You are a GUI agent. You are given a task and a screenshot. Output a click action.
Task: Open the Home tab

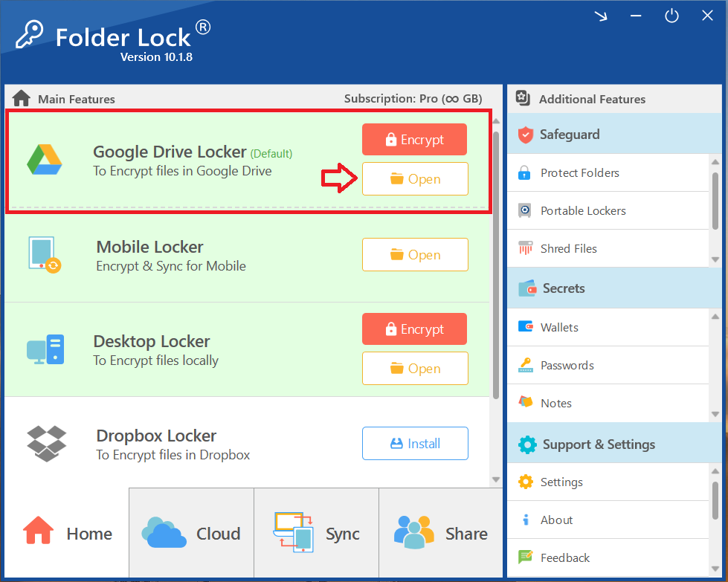tap(67, 533)
